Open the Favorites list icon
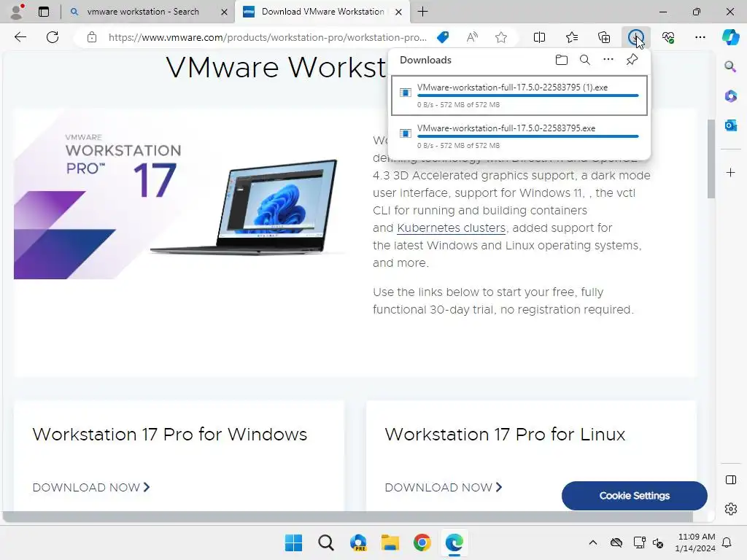Viewport: 747px width, 560px height. click(x=572, y=37)
